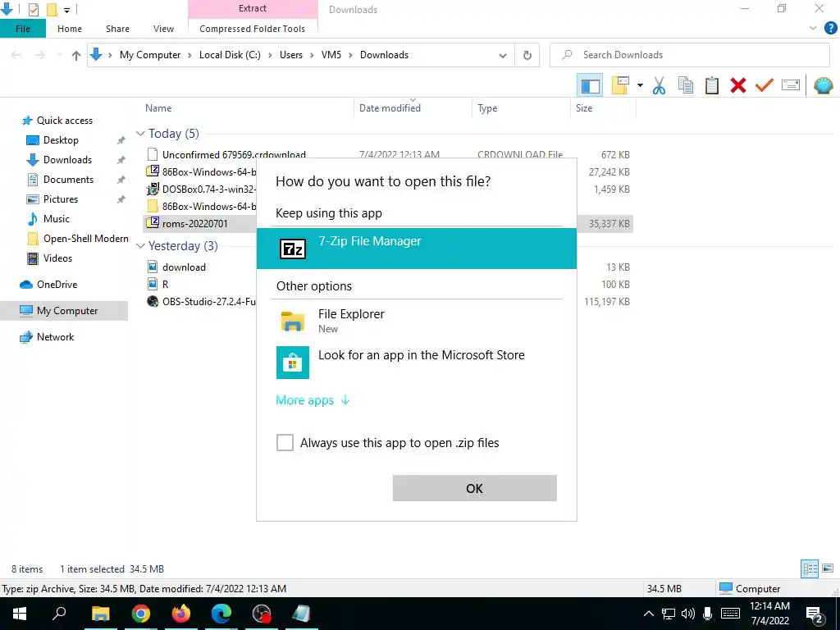Screen dimensions: 840x630
Task: Select Network in navigation pane
Action: [55, 337]
